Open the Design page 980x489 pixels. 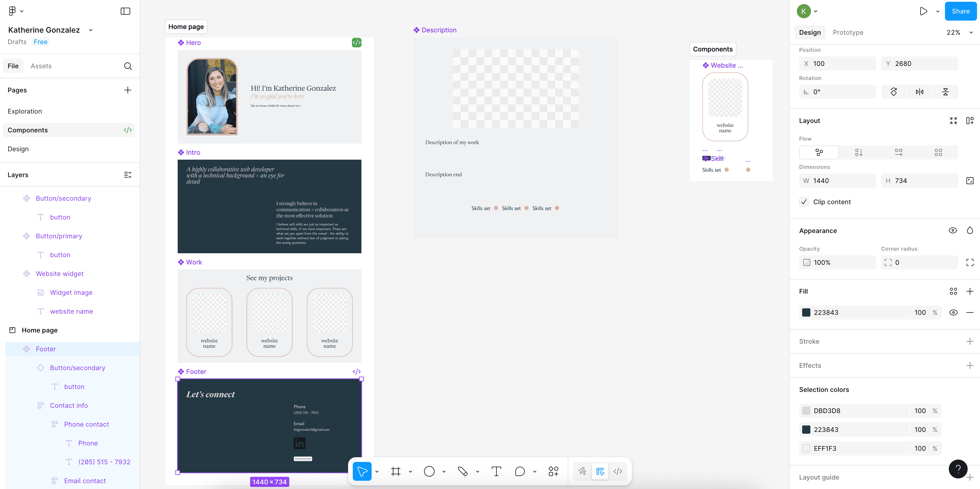click(x=18, y=149)
